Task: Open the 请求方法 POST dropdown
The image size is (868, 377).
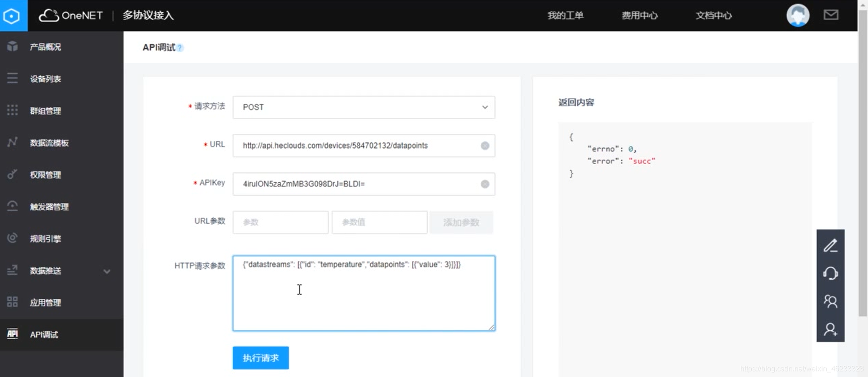Action: (x=364, y=107)
